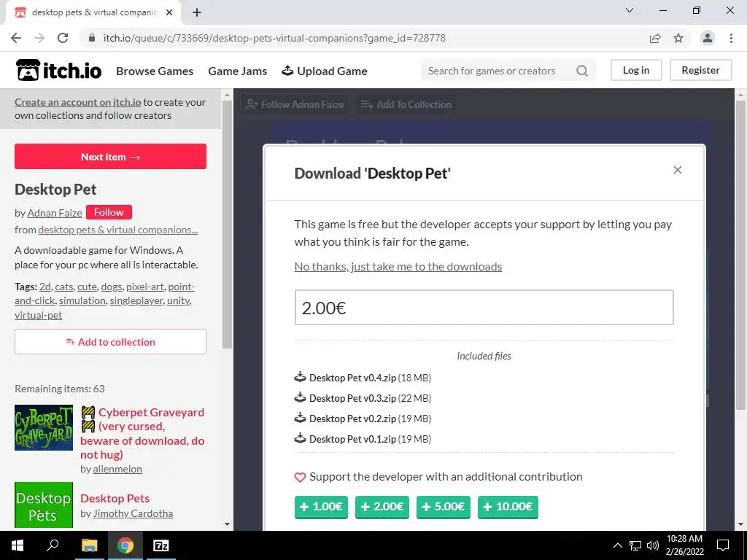Follow Adnan Faize using the red Follow button
This screenshot has width=747, height=560.
tap(109, 212)
